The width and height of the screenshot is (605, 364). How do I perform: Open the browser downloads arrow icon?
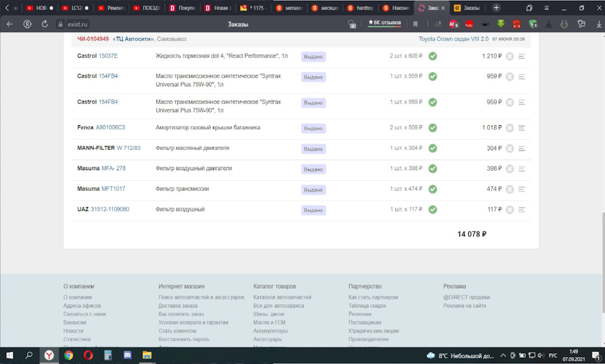click(599, 24)
